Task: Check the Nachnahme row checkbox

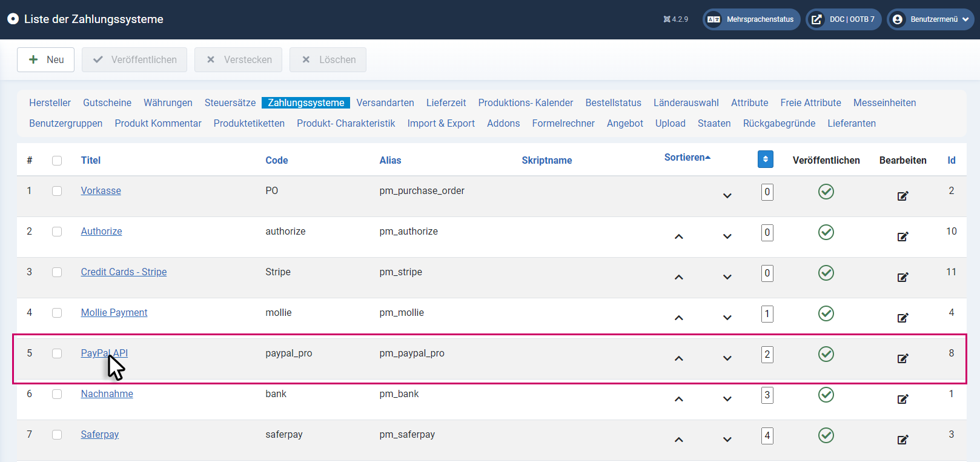Action: (57, 394)
